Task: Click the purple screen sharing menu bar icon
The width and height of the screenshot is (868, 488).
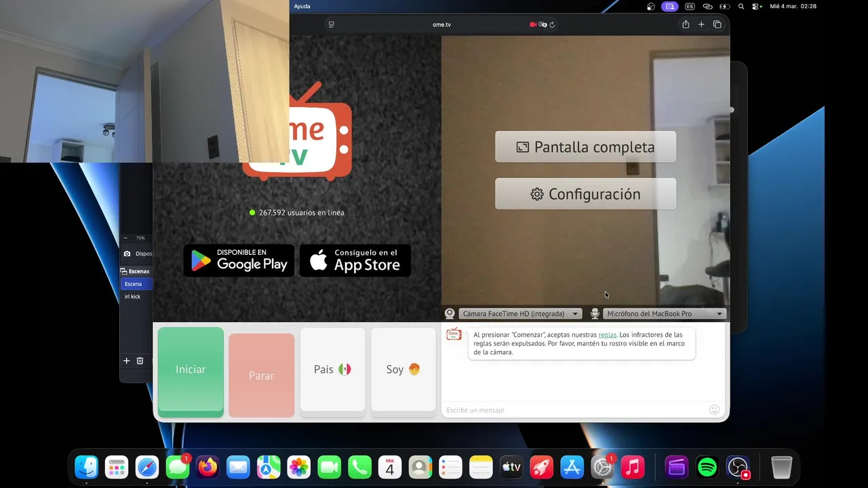Action: [x=670, y=6]
